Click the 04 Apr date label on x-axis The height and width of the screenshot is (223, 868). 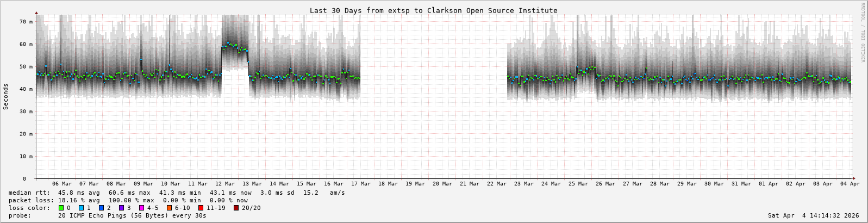coord(851,184)
